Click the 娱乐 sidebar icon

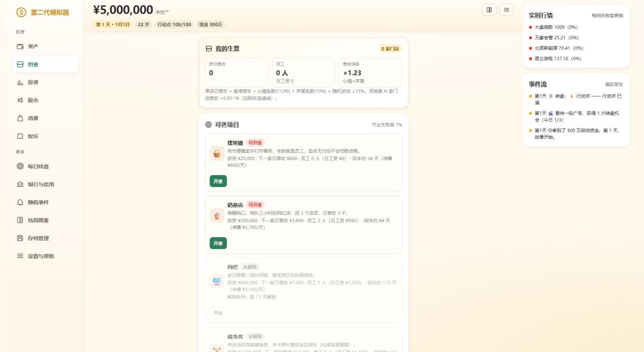[20, 136]
